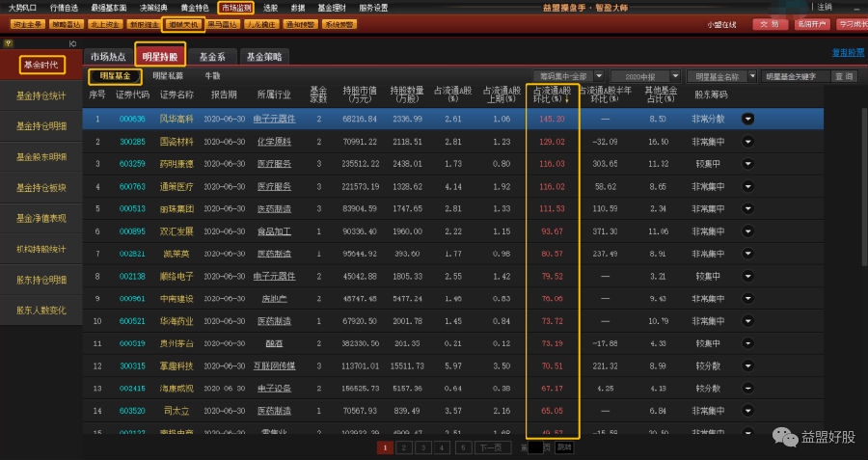Click the round arrow icon in 国瓷材料 row
The height and width of the screenshot is (460, 868).
point(747,142)
